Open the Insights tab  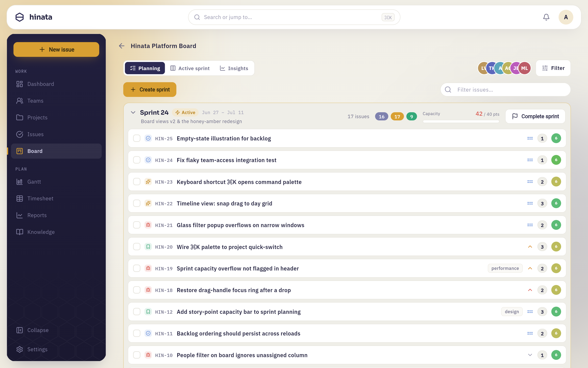click(234, 68)
